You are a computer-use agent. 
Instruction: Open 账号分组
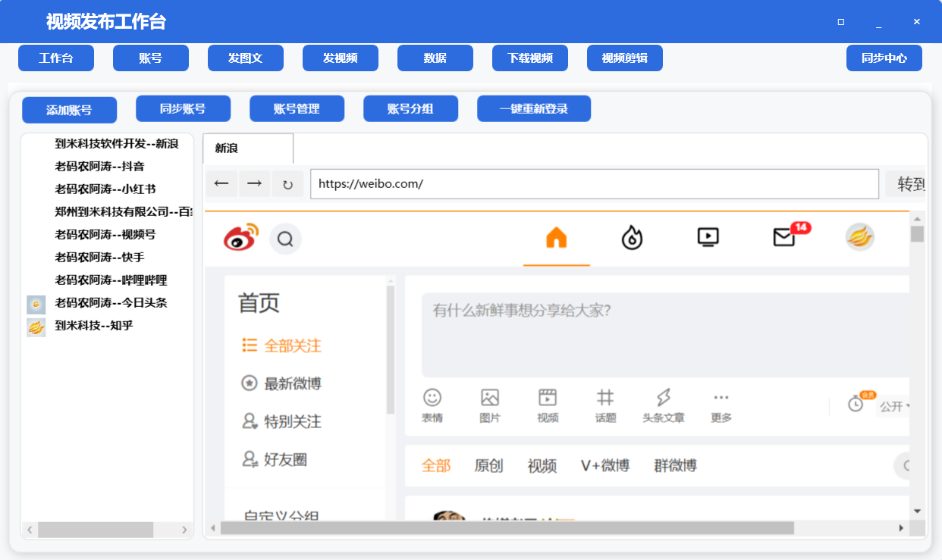click(x=410, y=108)
